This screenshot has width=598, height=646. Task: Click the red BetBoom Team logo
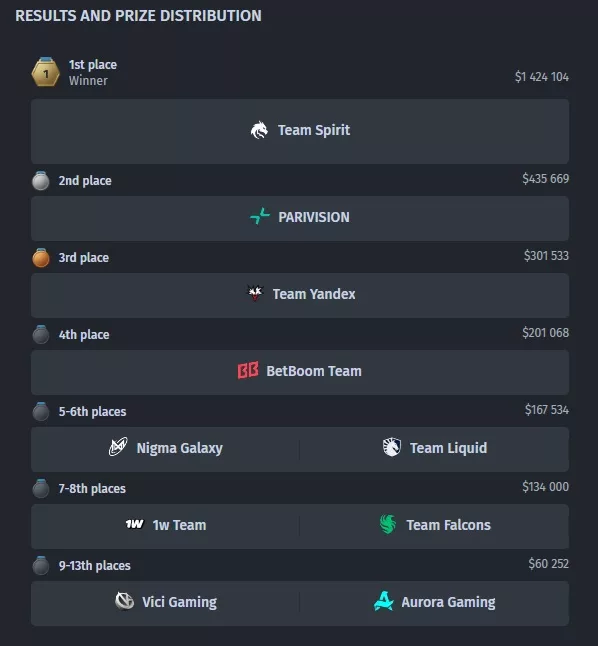[248, 370]
